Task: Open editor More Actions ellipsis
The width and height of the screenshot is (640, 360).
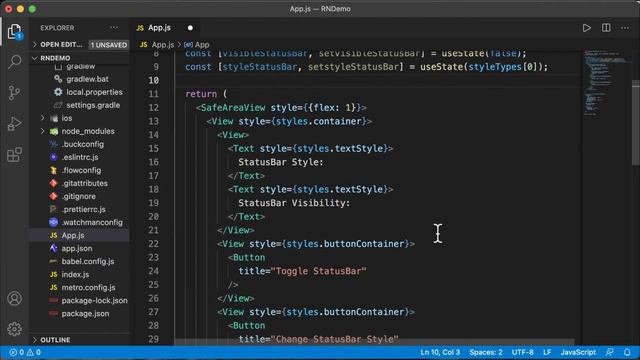Action: click(625, 28)
